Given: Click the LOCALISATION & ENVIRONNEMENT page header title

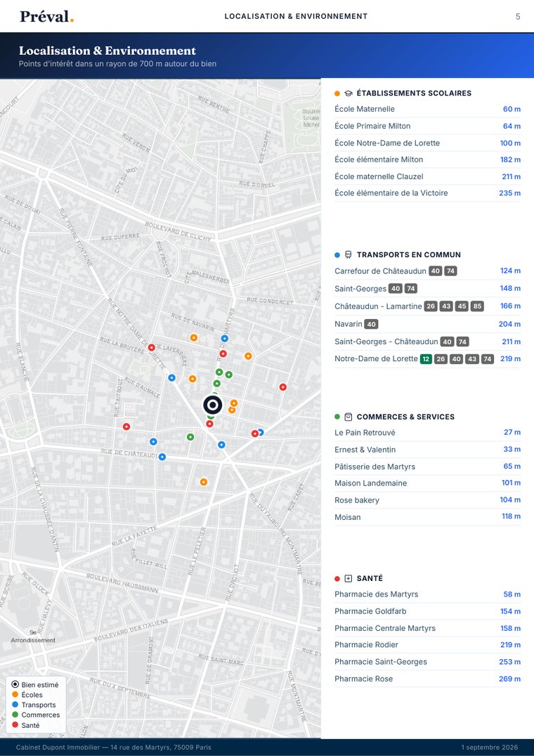Looking at the screenshot, I should [296, 16].
